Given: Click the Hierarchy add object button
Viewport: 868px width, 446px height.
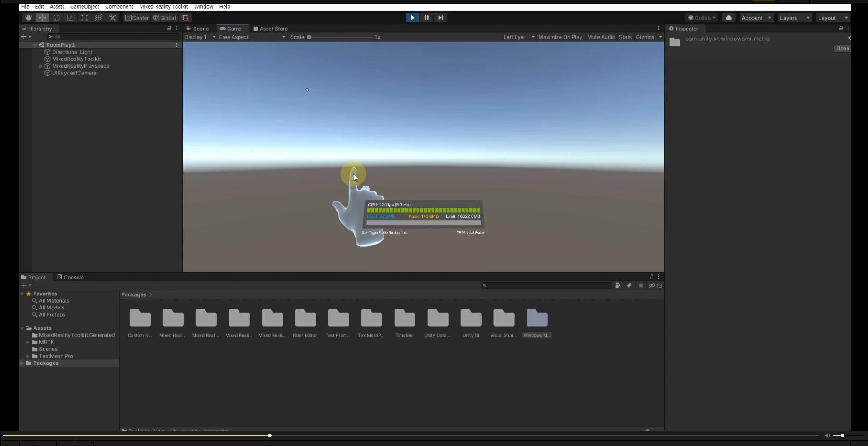Looking at the screenshot, I should click(26, 37).
